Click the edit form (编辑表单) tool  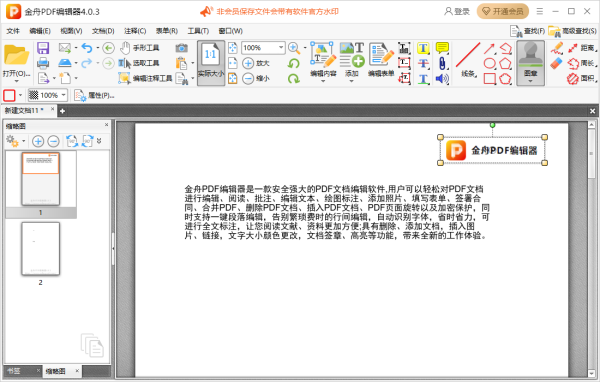tap(381, 59)
